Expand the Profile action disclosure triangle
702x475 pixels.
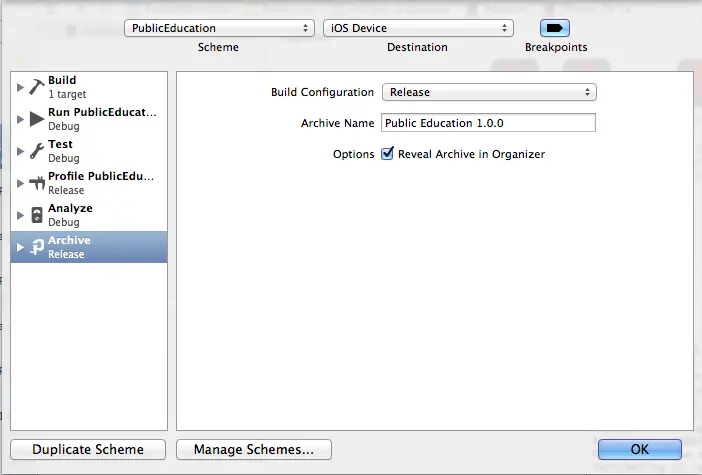(x=20, y=183)
